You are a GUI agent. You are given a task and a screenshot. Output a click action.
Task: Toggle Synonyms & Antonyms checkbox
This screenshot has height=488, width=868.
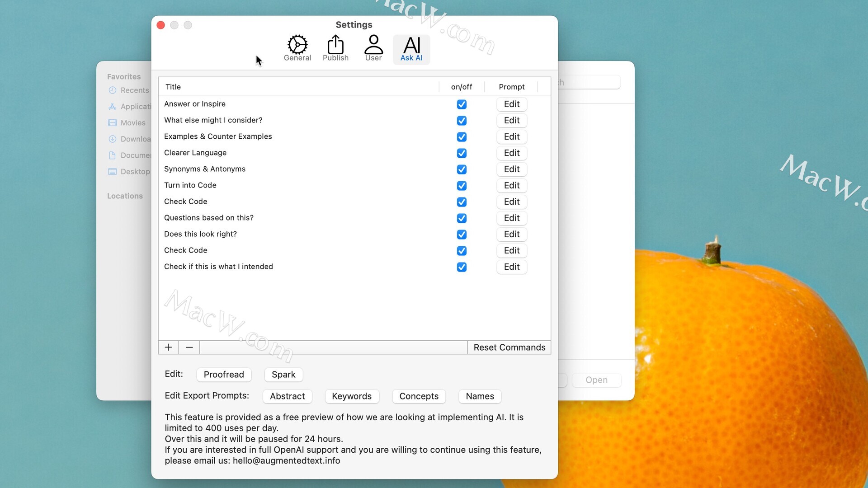point(462,169)
